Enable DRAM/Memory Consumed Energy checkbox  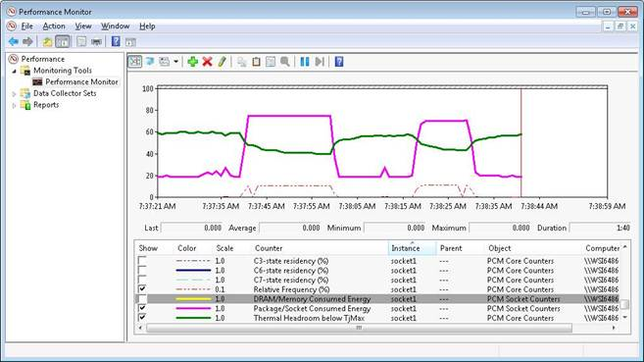(x=142, y=298)
